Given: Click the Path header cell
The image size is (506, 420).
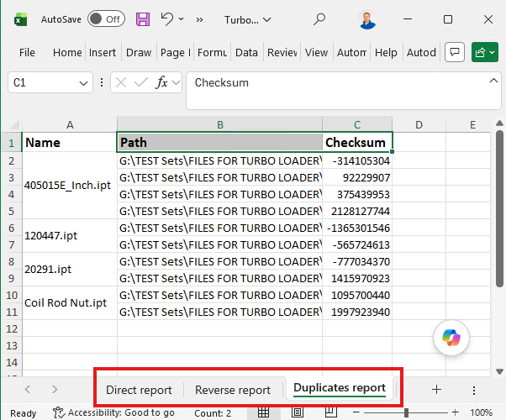Looking at the screenshot, I should 219,142.
